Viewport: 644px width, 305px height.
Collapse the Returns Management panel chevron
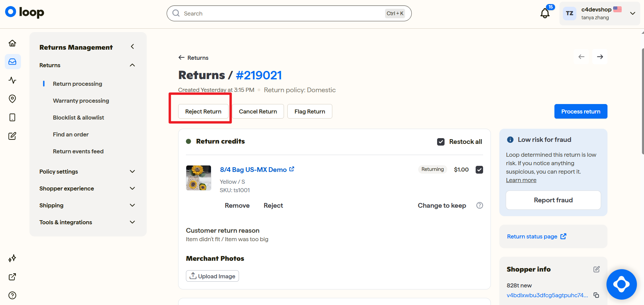tap(133, 47)
